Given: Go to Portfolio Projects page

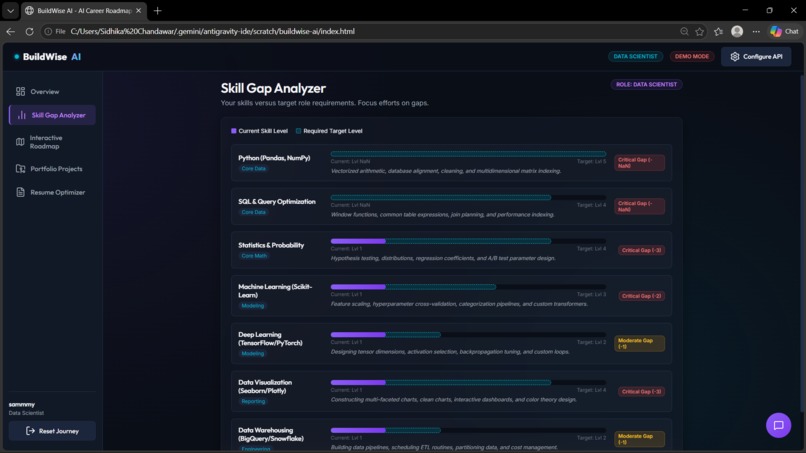Looking at the screenshot, I should click(x=52, y=169).
